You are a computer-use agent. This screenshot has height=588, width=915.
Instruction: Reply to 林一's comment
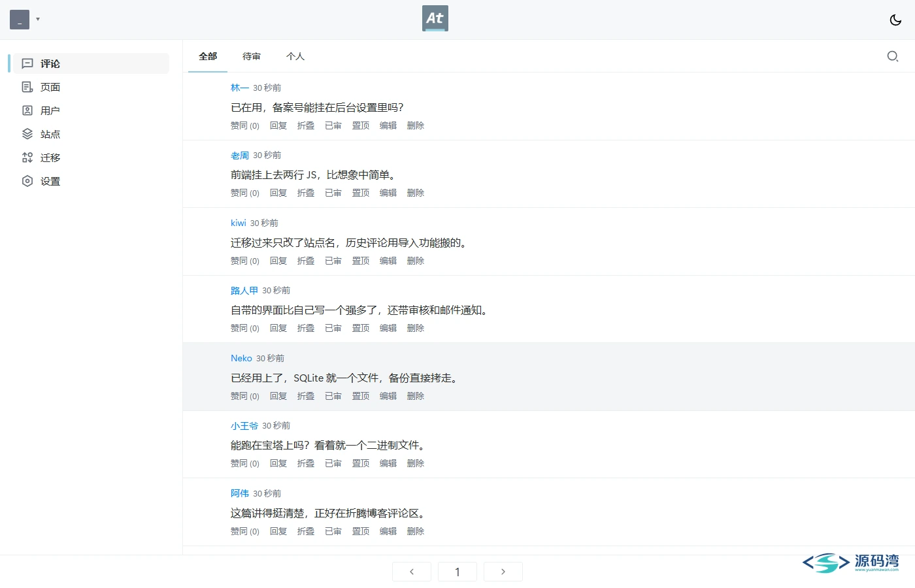pos(278,125)
